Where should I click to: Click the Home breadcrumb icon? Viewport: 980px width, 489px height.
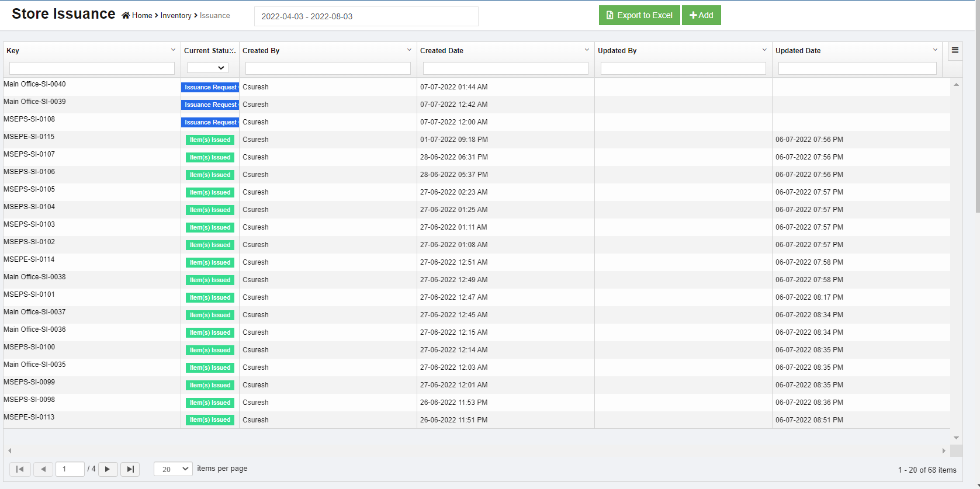tap(126, 16)
